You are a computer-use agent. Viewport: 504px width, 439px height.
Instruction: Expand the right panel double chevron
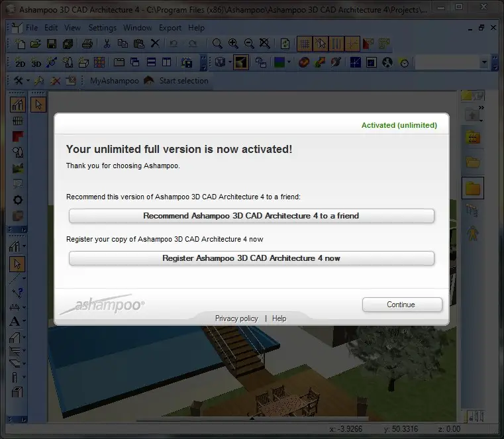click(481, 107)
